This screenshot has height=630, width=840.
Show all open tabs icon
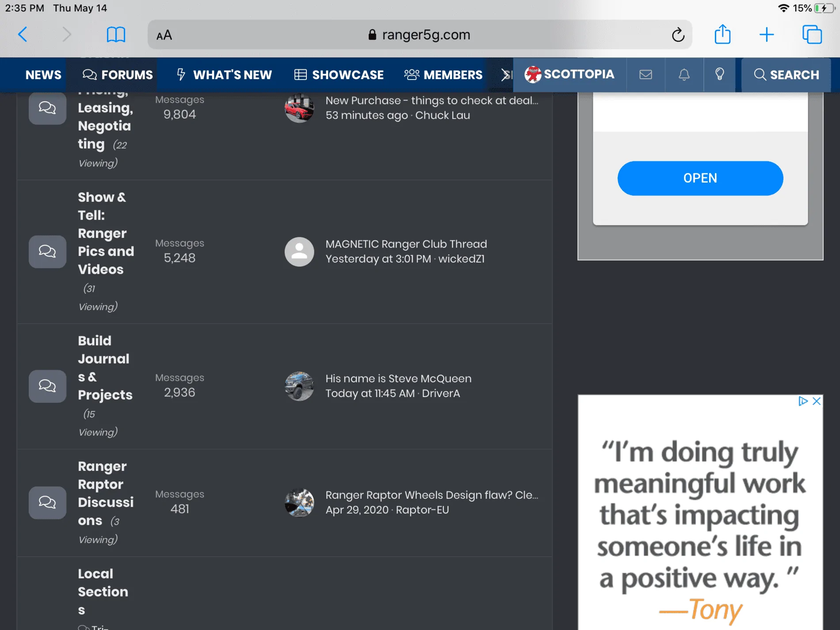coord(812,34)
